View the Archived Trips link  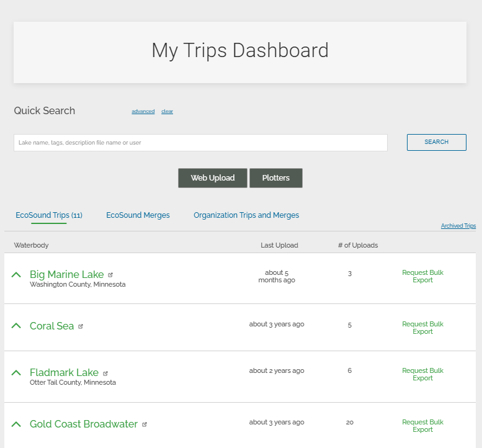(458, 226)
